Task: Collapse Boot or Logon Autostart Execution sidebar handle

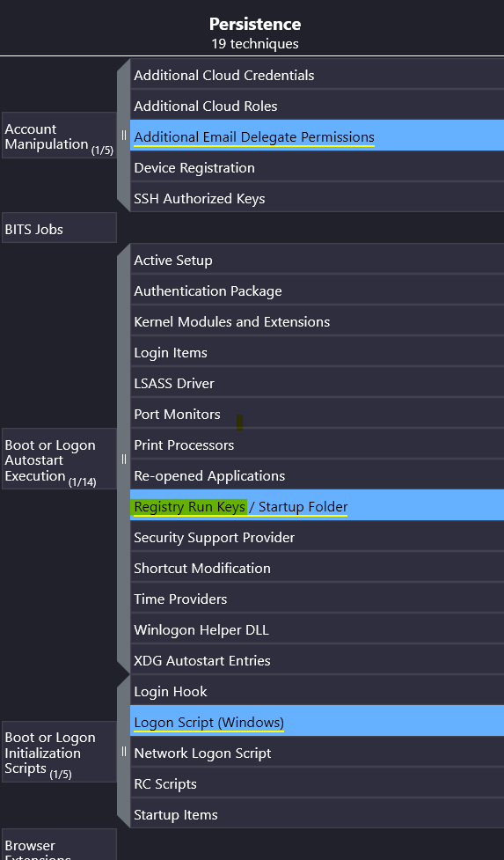Action: (x=124, y=459)
